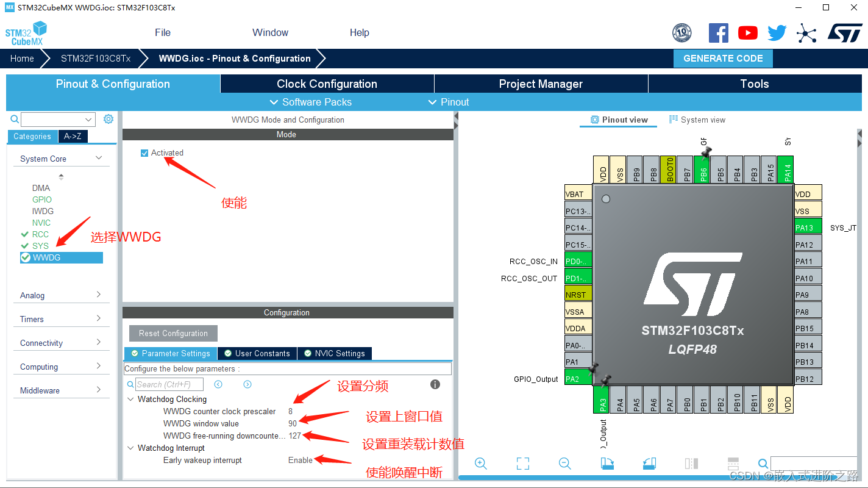
Task: Switch to Tools tab
Action: click(x=755, y=84)
